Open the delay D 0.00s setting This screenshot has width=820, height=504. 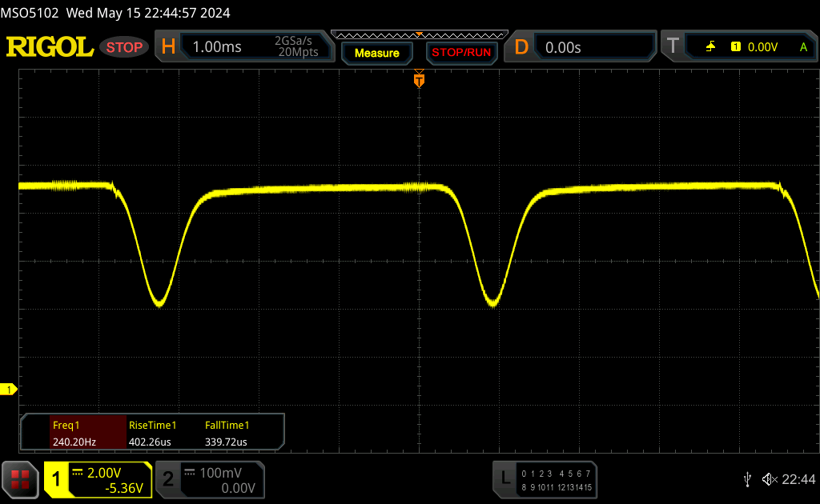click(582, 47)
